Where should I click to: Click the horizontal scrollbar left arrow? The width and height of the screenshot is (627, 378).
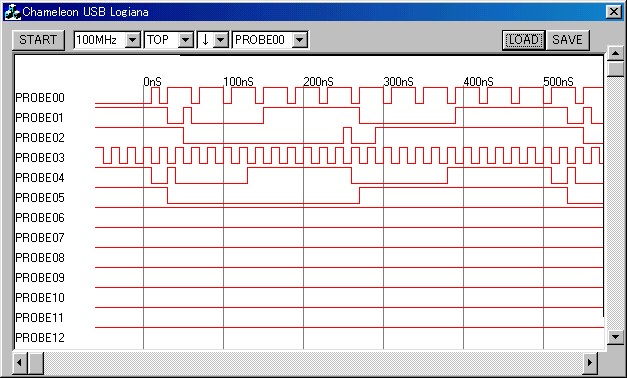(x=20, y=363)
